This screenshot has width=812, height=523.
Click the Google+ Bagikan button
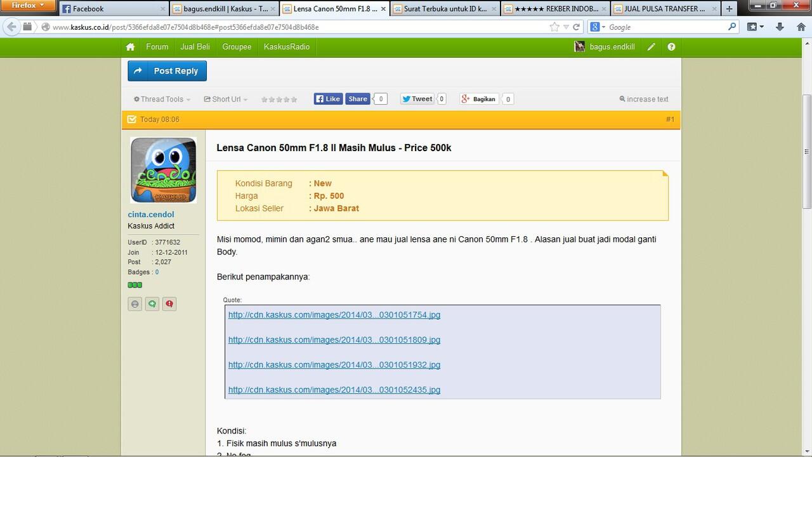pos(479,99)
